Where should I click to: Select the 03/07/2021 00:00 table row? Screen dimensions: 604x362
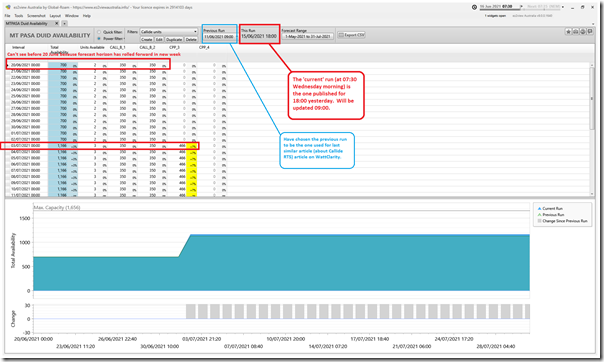116,146
